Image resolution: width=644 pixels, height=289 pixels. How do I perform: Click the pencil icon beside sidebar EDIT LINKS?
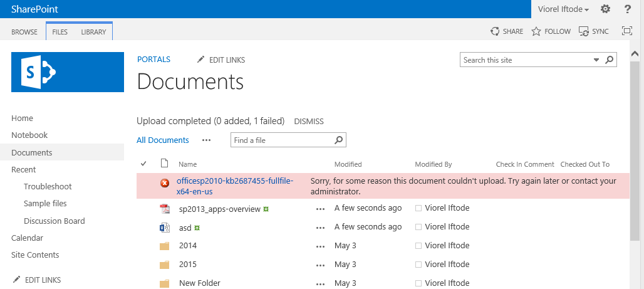[x=16, y=280]
